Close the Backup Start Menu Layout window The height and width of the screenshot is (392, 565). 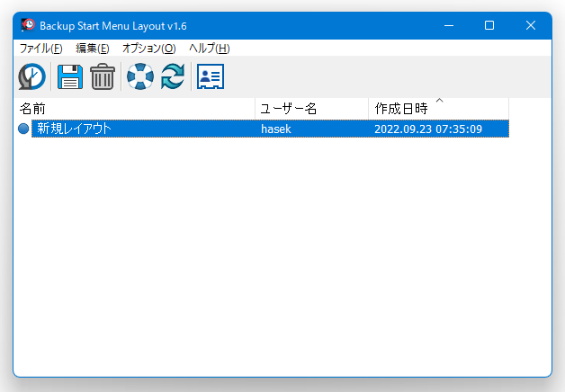coord(531,25)
